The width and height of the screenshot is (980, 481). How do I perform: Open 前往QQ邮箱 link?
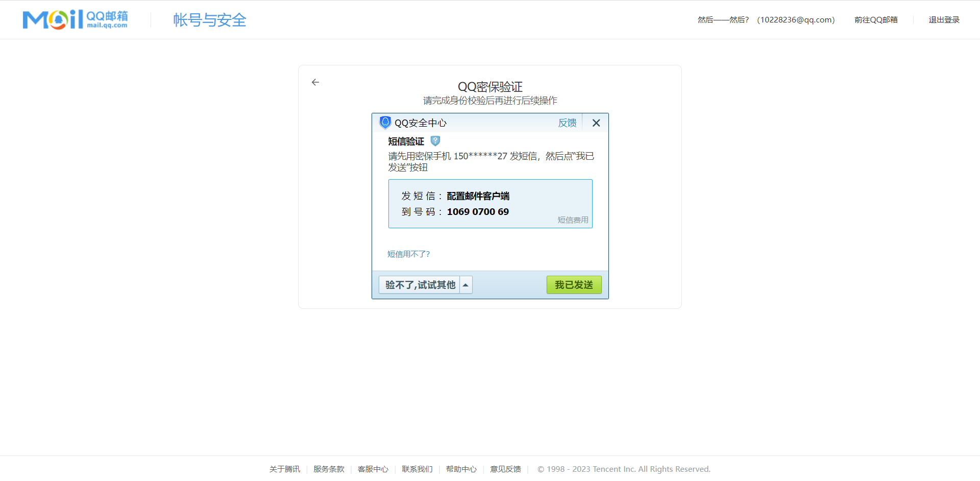(876, 20)
